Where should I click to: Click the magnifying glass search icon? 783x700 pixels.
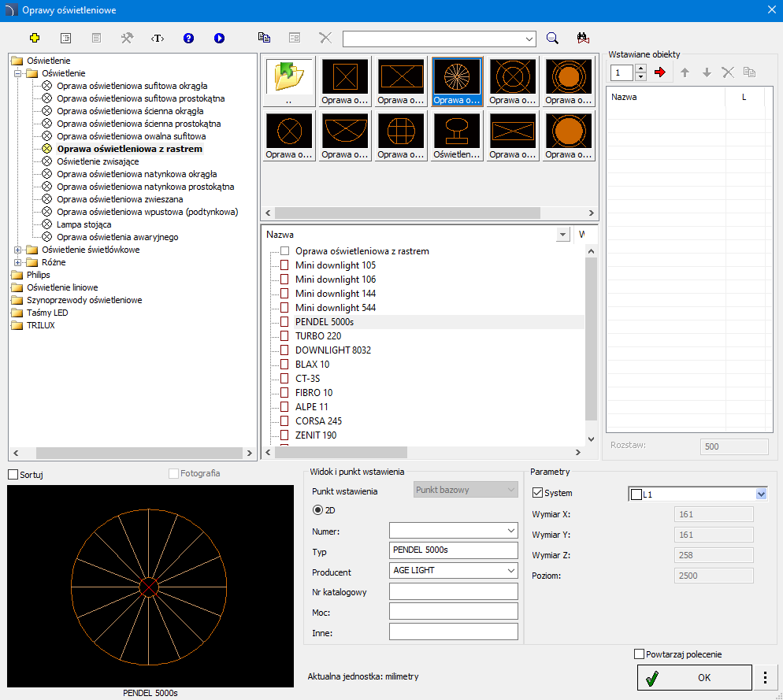pyautogui.click(x=552, y=38)
